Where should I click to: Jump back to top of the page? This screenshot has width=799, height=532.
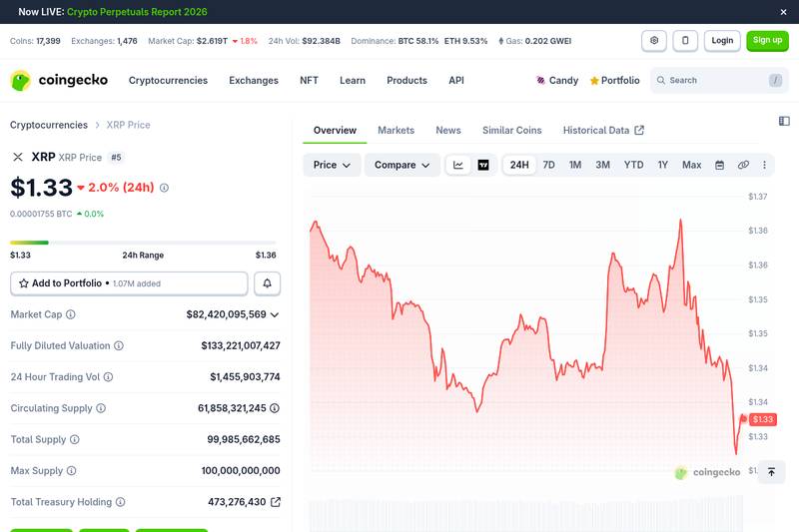[x=771, y=472]
